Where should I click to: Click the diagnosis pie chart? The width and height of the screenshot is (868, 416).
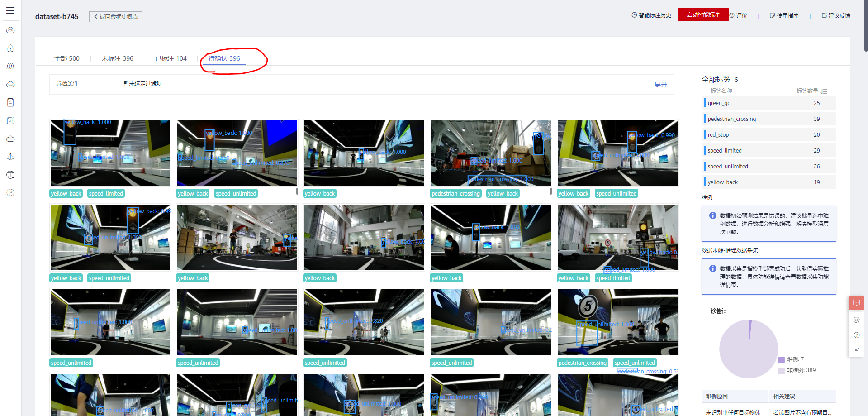click(749, 349)
